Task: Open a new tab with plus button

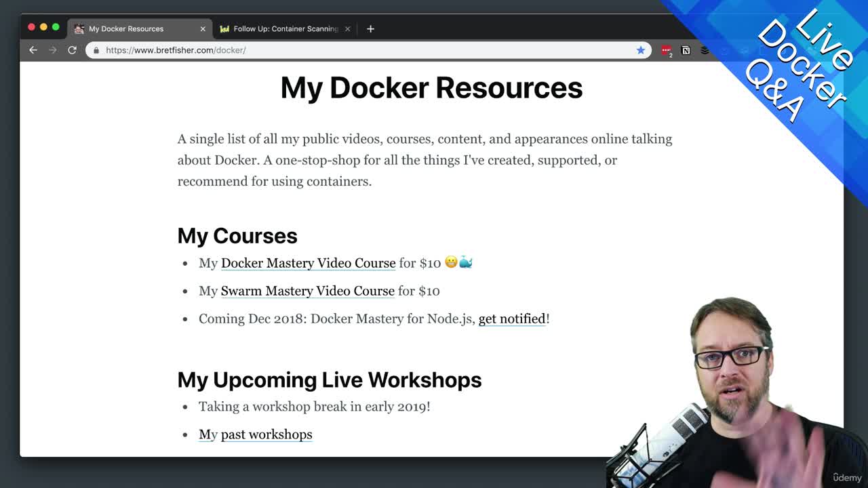Action: 370,28
